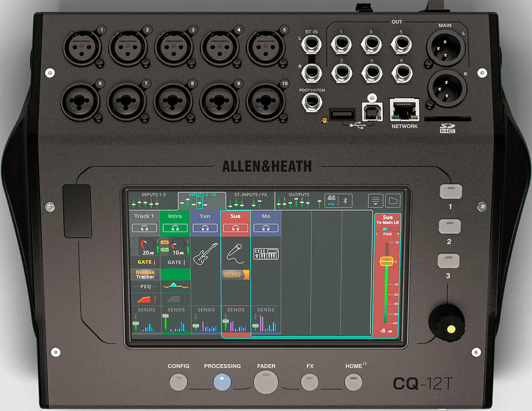Screen dimensions: 532x411
Task: Tap the SD card and USB status icon
Action: [332, 201]
